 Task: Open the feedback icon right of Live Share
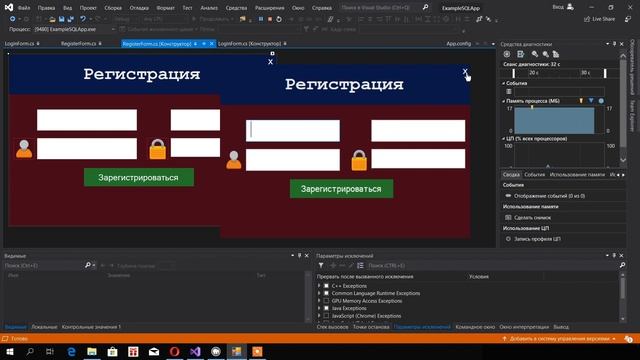click(628, 19)
